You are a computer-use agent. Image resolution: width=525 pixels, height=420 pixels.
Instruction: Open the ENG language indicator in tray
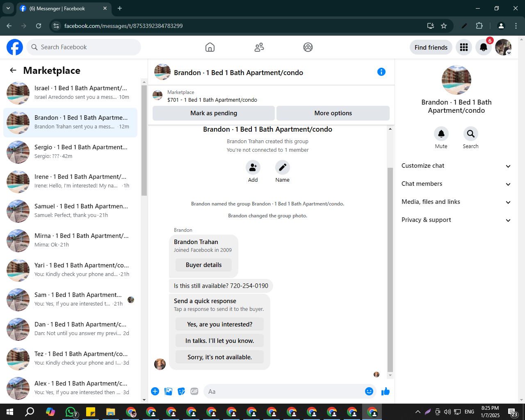pos(470,412)
